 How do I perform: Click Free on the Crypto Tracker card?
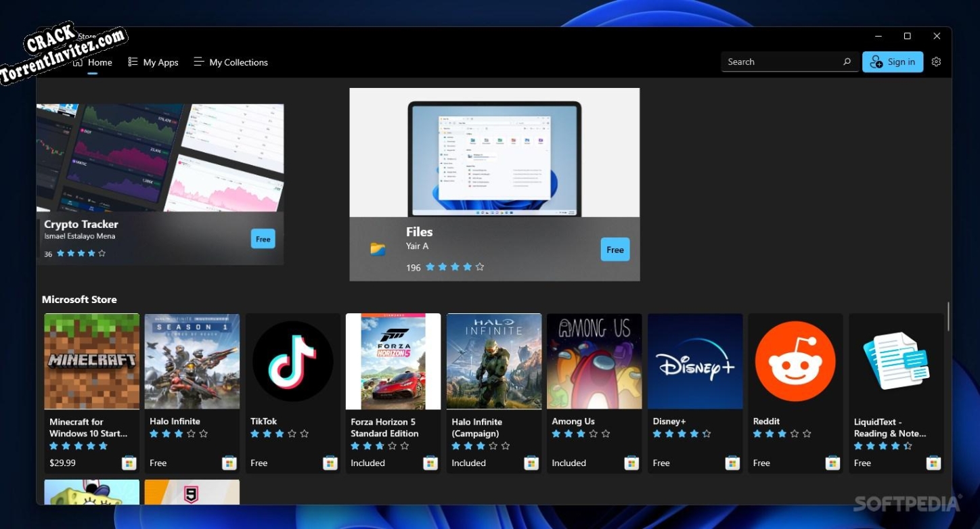click(263, 238)
